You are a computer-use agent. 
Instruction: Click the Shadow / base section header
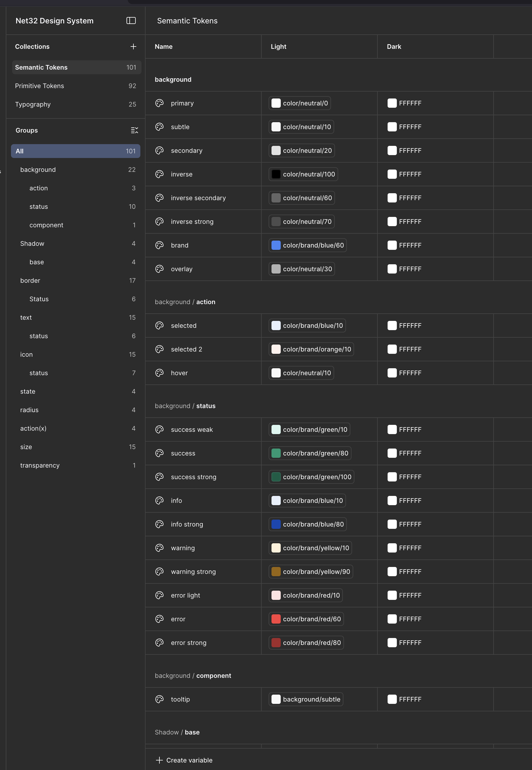(177, 732)
